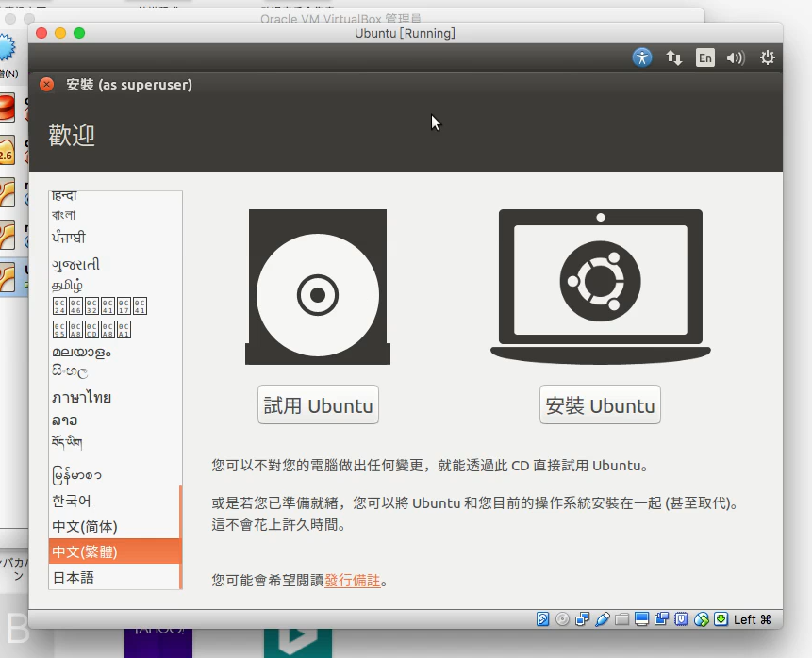812x658 pixels.
Task: Click the VirtualBox USB devices status icon
Action: click(x=603, y=619)
